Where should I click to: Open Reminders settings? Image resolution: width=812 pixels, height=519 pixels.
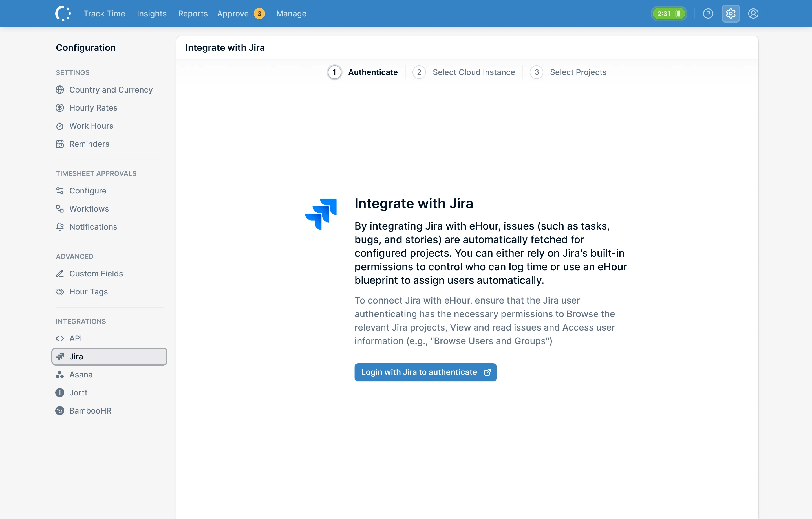(109, 144)
